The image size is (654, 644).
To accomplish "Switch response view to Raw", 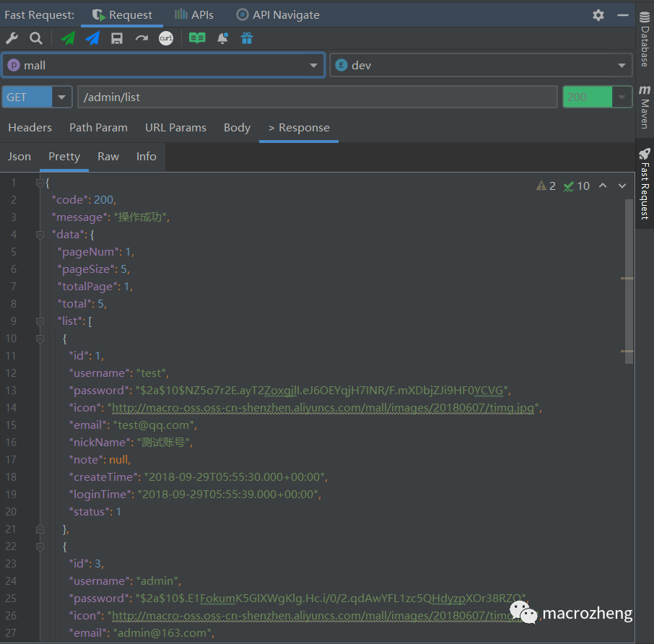I will pyautogui.click(x=108, y=157).
